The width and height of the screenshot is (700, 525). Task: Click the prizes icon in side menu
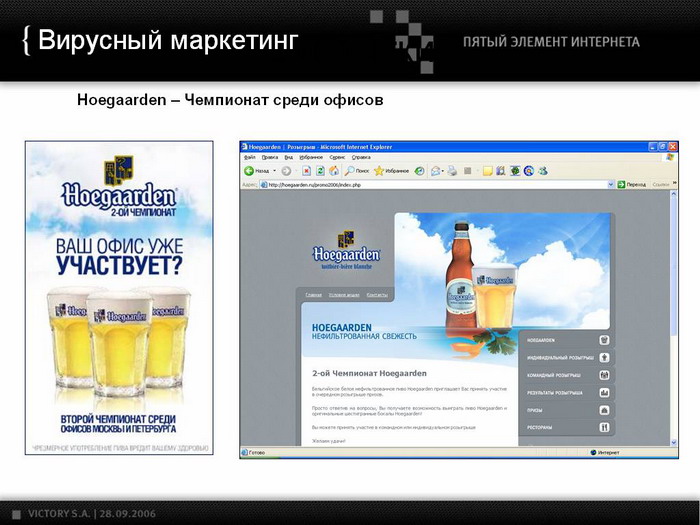(604, 410)
